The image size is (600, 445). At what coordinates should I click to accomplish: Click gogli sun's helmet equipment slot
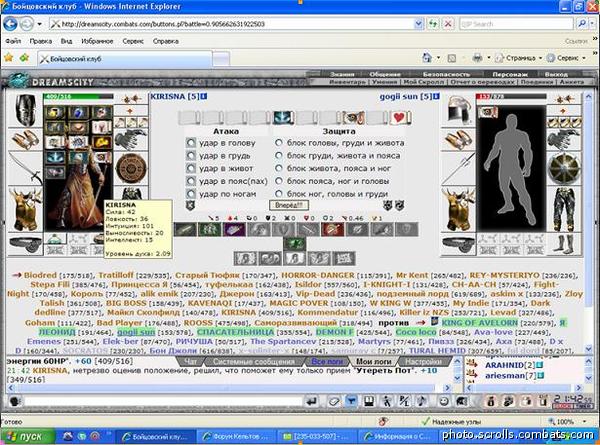tap(458, 111)
